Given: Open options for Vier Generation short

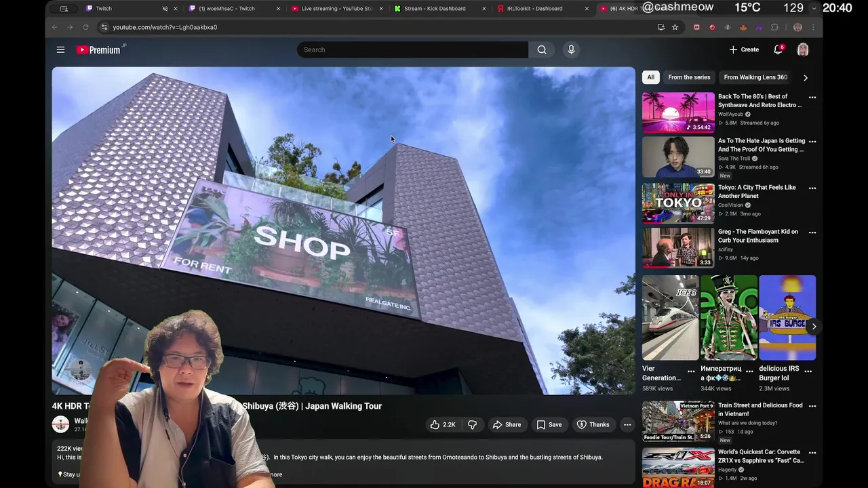Looking at the screenshot, I should 691,371.
